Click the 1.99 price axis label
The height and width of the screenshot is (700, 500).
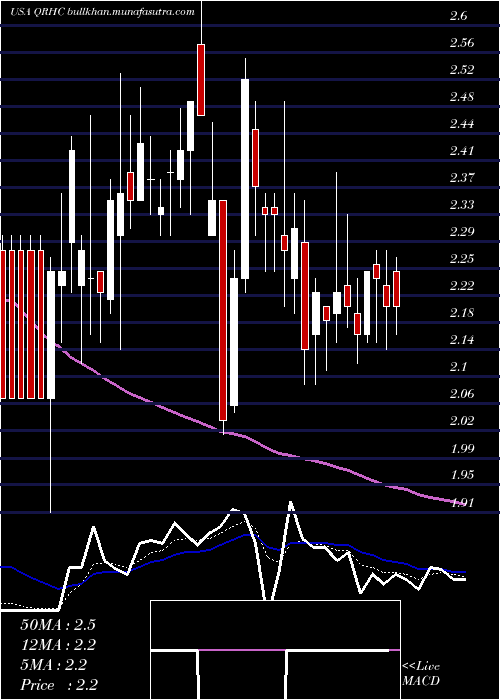point(462,448)
